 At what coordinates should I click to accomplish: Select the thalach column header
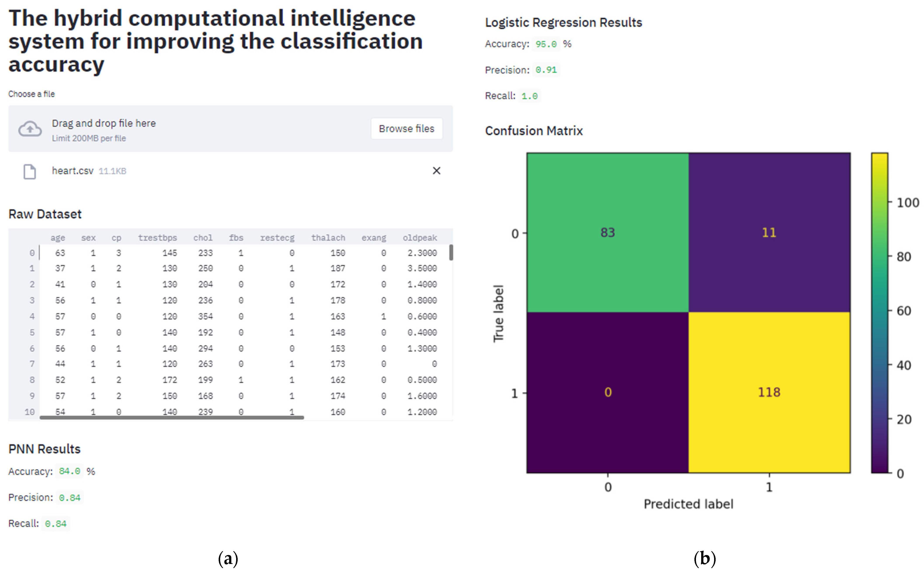pyautogui.click(x=328, y=238)
